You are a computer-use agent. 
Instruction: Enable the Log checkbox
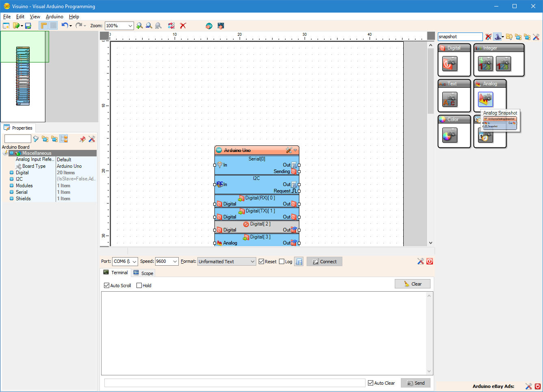[x=282, y=262]
